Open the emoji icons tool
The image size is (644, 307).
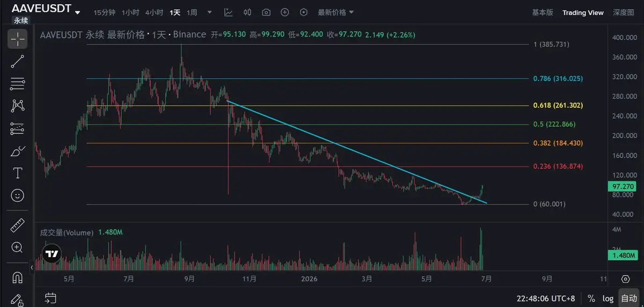pos(17,195)
